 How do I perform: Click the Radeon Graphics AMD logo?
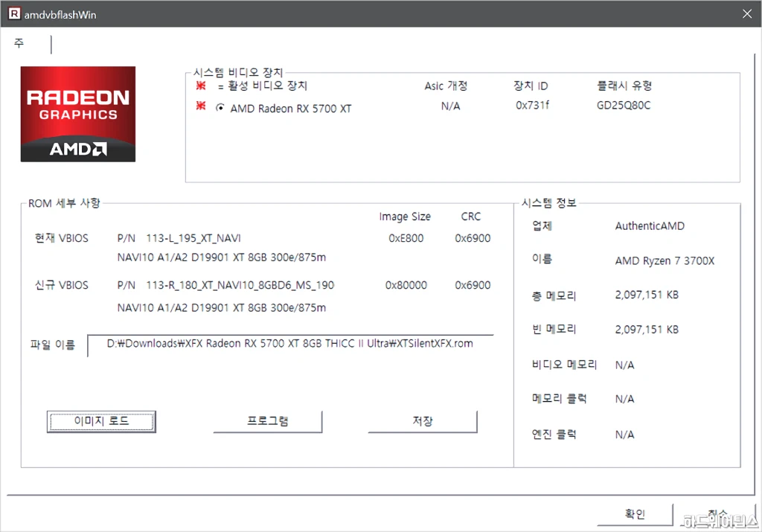point(77,114)
